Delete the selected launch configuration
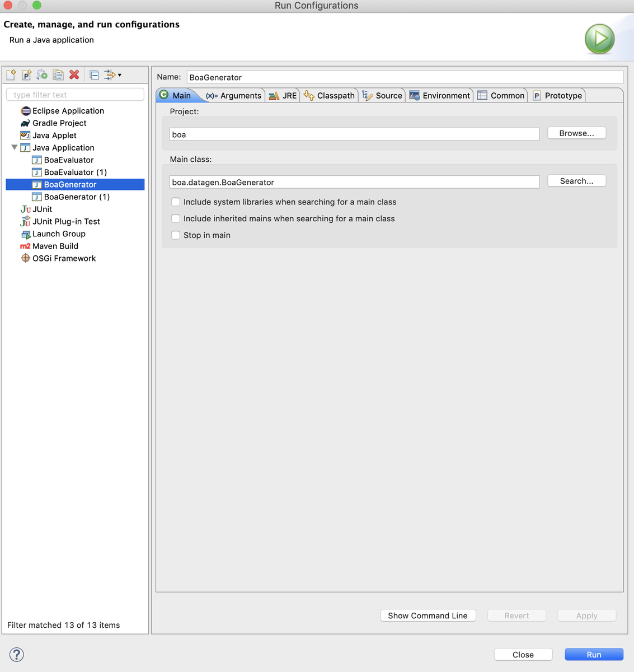 74,75
